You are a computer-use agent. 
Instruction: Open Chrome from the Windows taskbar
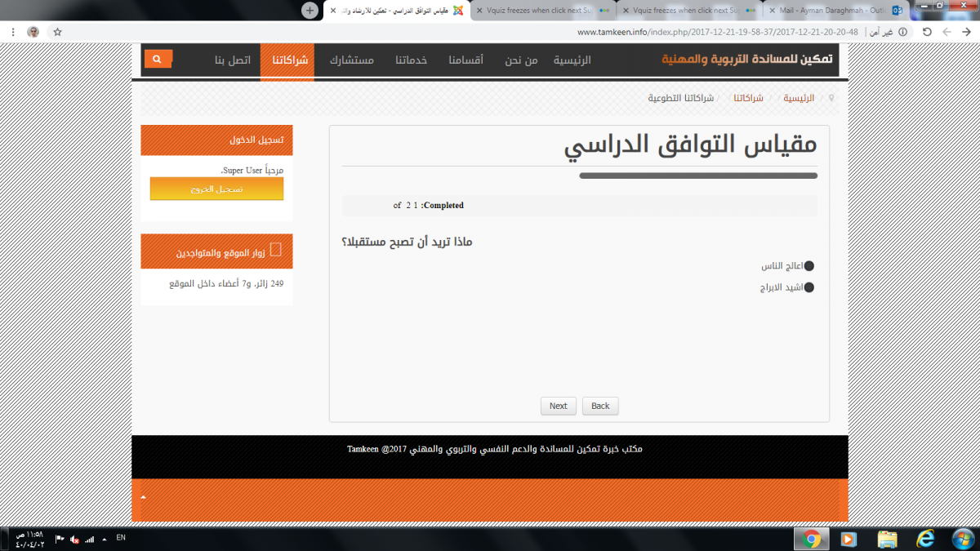pyautogui.click(x=811, y=539)
